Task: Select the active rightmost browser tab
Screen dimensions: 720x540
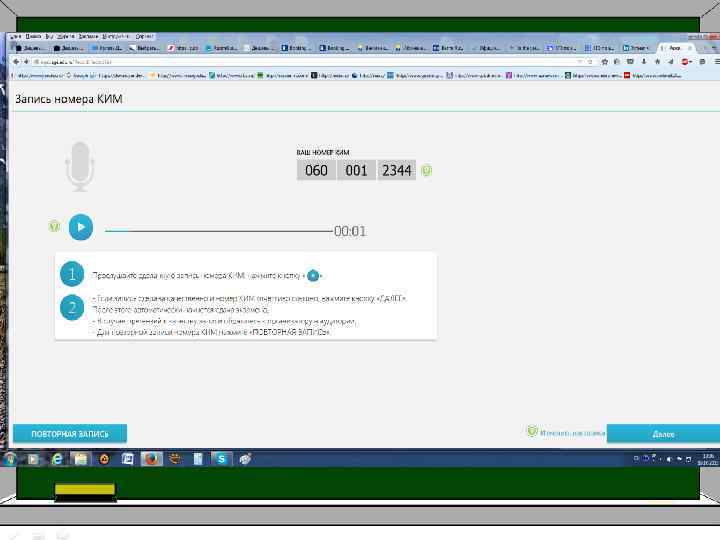Action: [676, 48]
